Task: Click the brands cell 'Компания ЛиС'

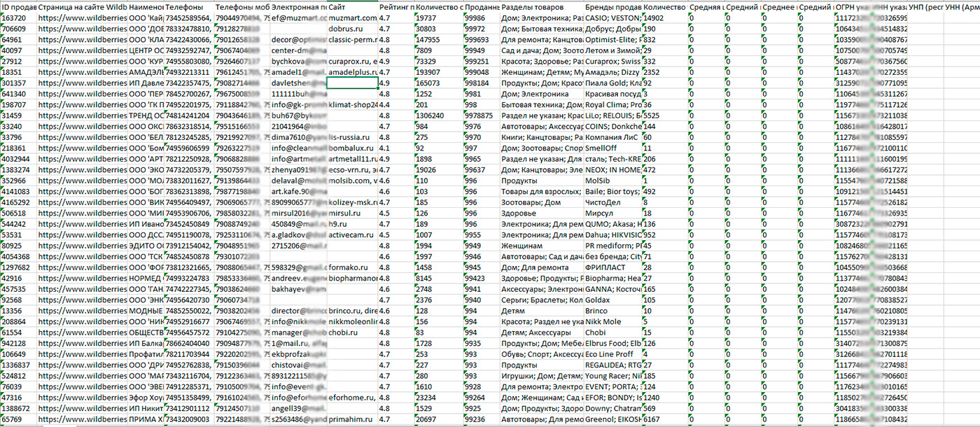Action: tap(612, 137)
